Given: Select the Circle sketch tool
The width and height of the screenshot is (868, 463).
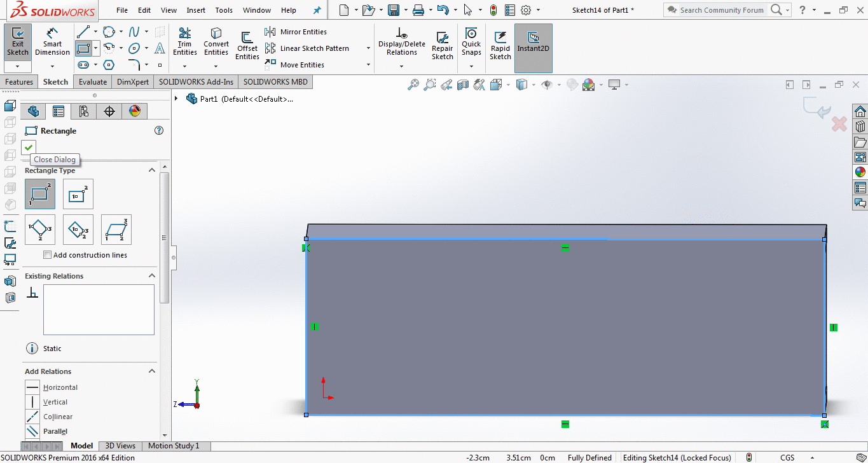Looking at the screenshot, I should coord(109,32).
